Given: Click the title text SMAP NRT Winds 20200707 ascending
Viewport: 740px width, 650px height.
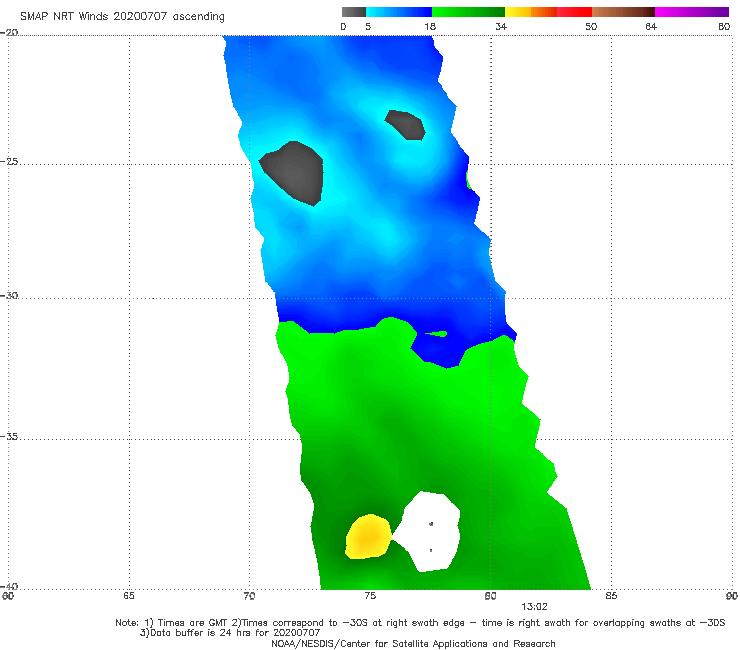Looking at the screenshot, I should pos(122,17).
